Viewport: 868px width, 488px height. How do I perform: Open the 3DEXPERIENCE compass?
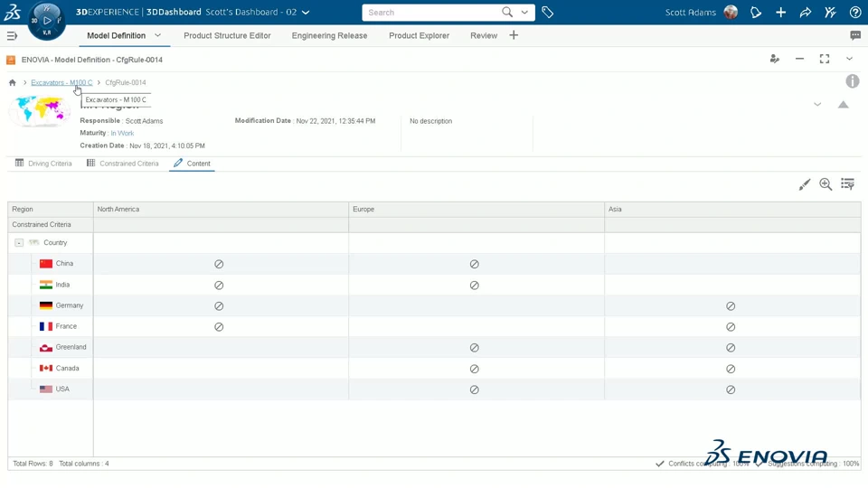pos(46,20)
